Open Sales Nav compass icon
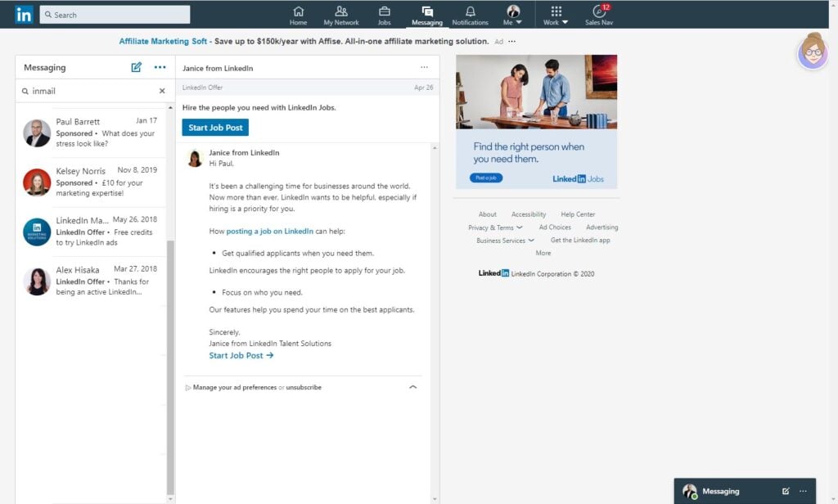Screen dimensions: 838x504 (599, 15)
